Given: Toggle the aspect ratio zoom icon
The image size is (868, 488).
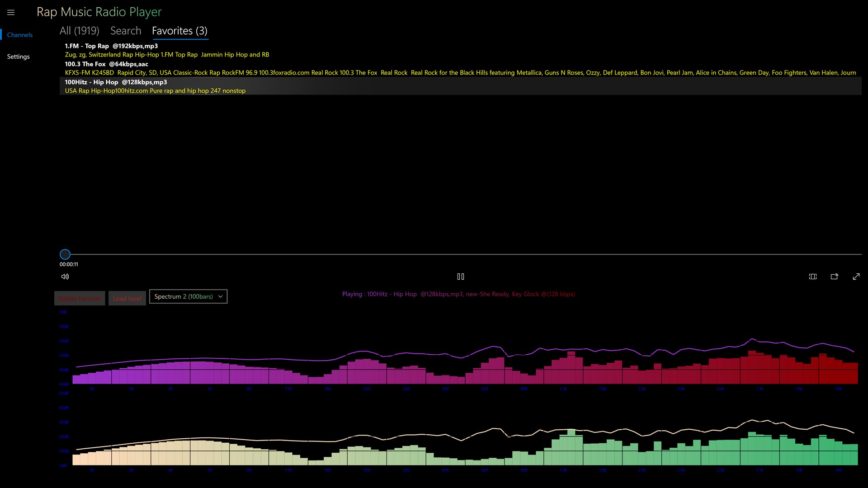Looking at the screenshot, I should [812, 277].
